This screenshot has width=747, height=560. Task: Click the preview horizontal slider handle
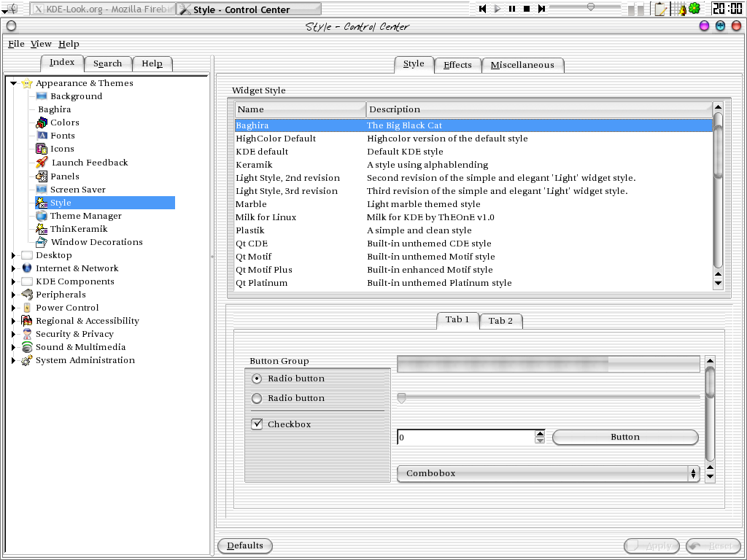coord(402,398)
